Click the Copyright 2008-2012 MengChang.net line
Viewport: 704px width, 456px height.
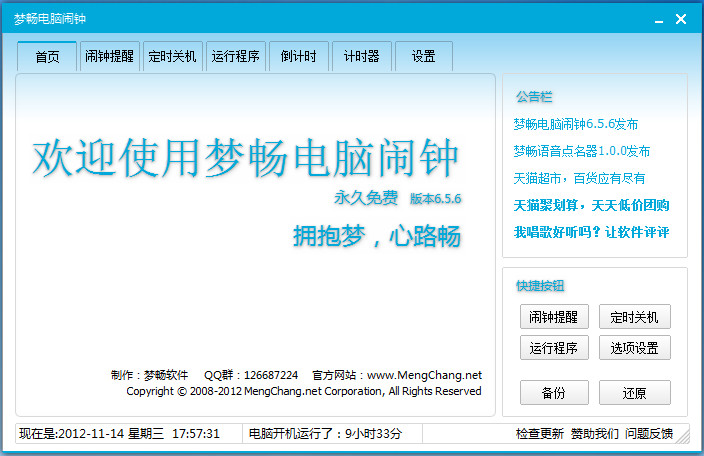coord(304,391)
